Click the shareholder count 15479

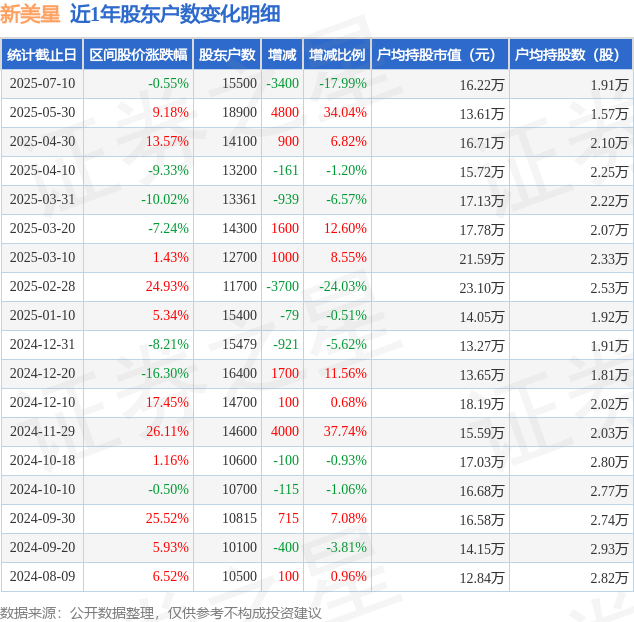(239, 345)
